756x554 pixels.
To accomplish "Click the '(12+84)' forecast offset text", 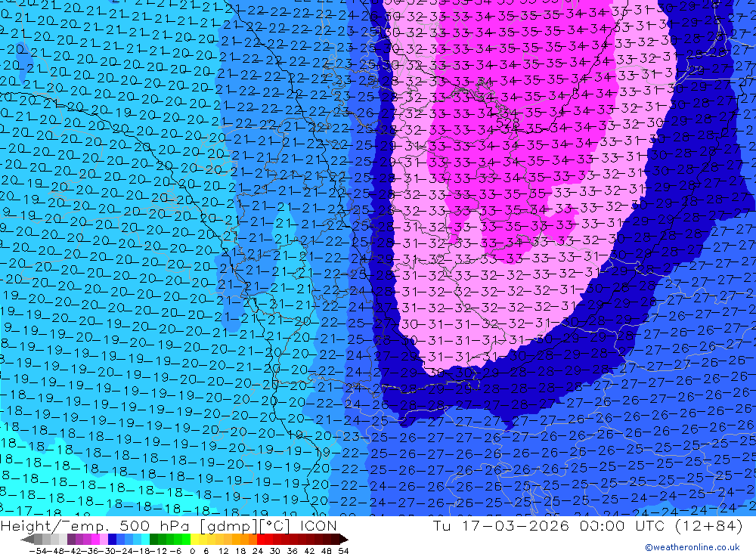I will (x=708, y=525).
